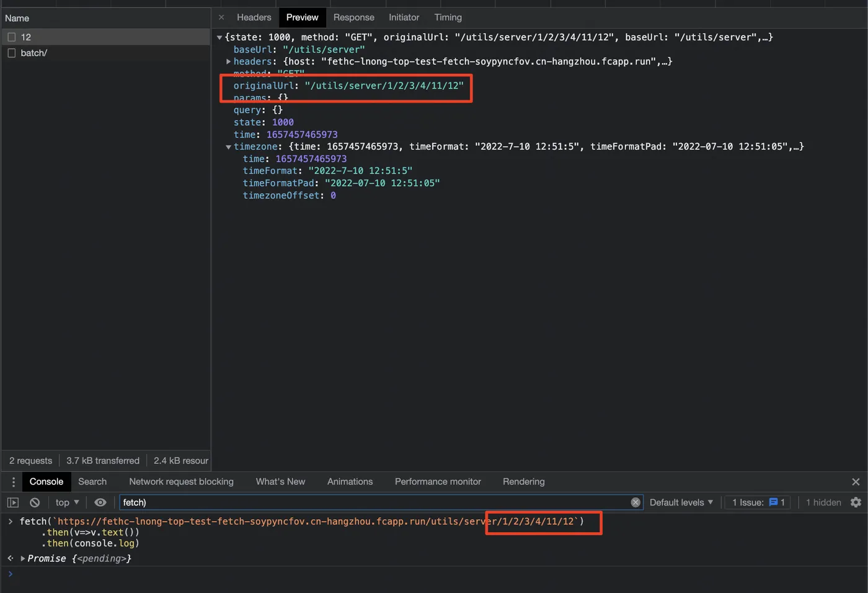Image resolution: width=868 pixels, height=593 pixels.
Task: Toggle the console sidebar
Action: coord(13,502)
